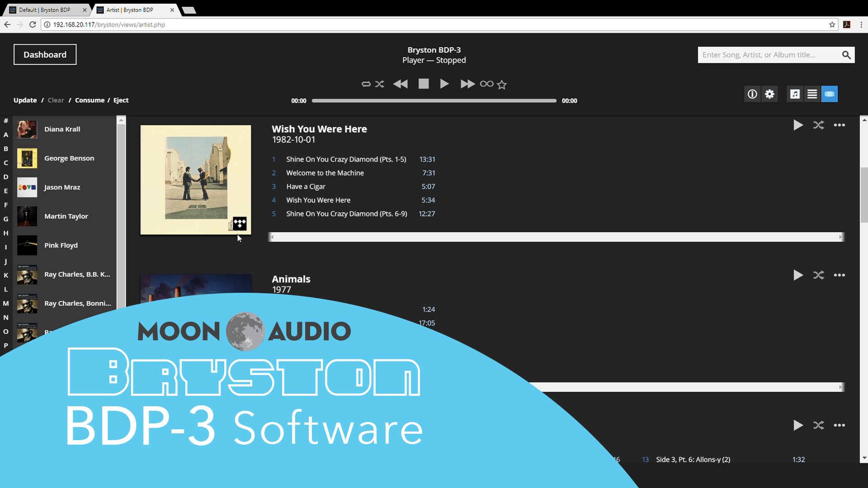Select the Ray Charles, B.B. K... artist entry
This screenshot has height=488, width=868.
pyautogui.click(x=66, y=274)
